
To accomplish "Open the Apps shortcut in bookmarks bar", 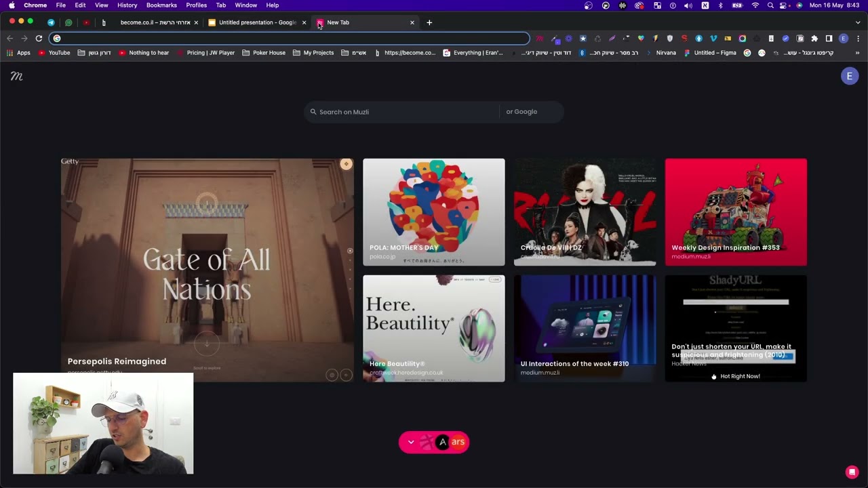I will coord(19,53).
